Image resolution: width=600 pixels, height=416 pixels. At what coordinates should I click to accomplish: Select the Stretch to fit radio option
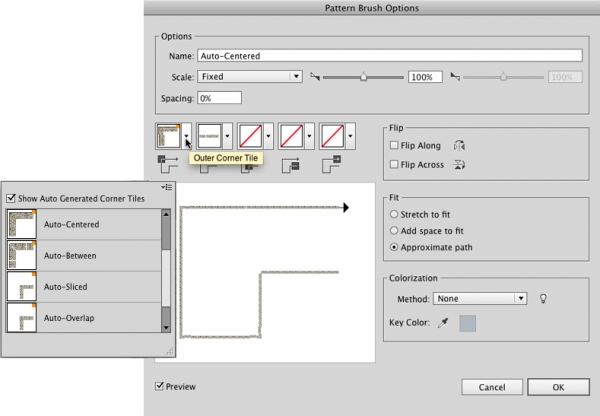coord(393,213)
